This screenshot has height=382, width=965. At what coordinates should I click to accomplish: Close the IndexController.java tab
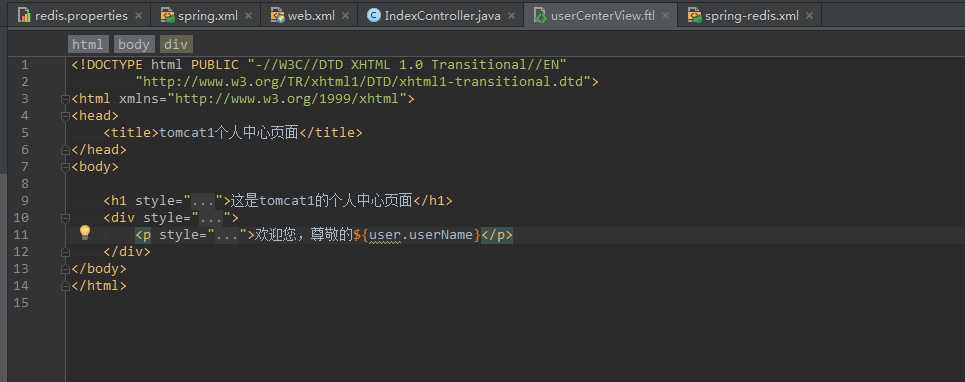[x=511, y=16]
